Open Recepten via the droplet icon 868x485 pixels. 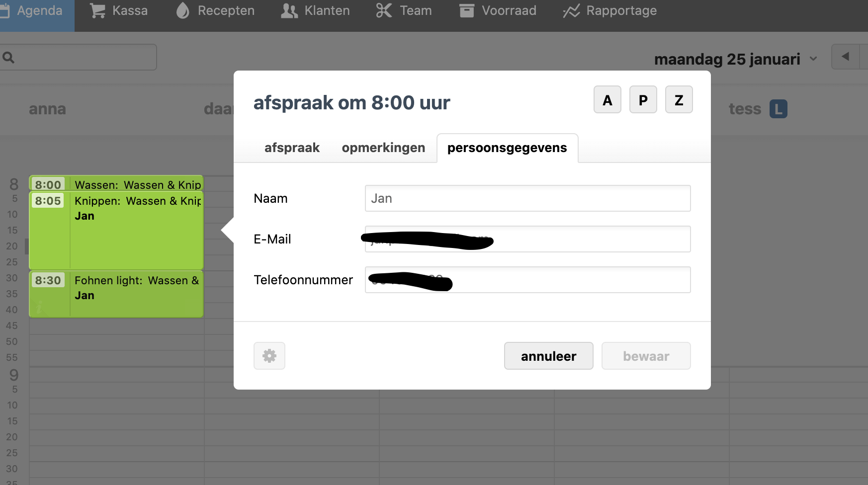[x=183, y=11]
